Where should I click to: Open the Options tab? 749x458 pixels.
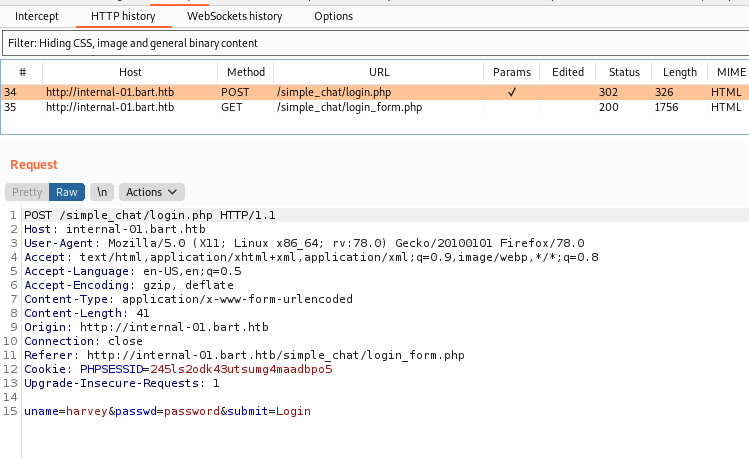[x=333, y=16]
